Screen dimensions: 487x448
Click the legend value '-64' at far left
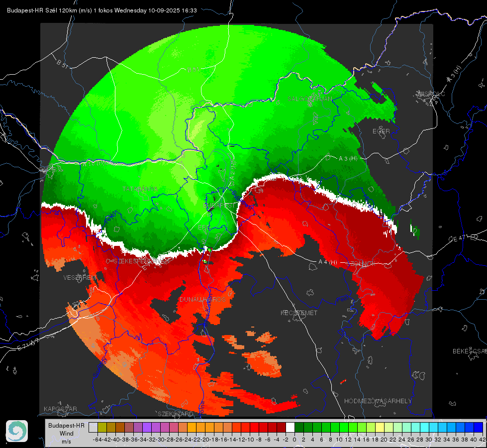[97, 440]
